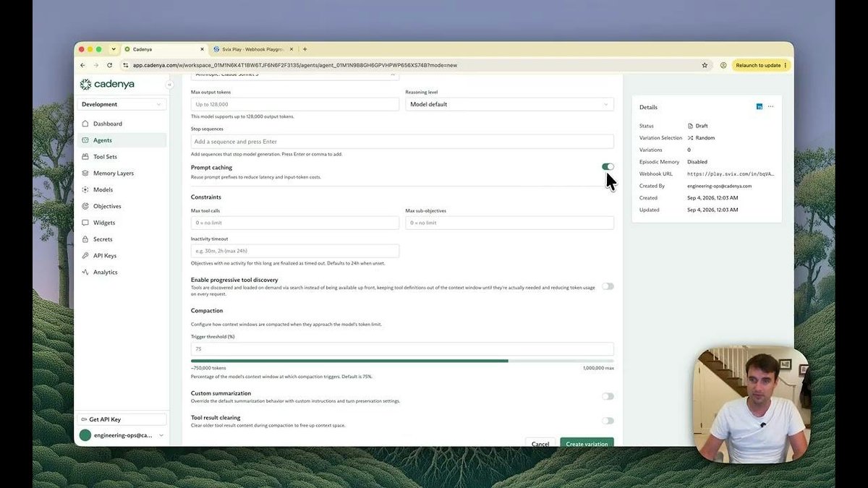The width and height of the screenshot is (868, 488).
Task: Reload the page
Action: 110,65
